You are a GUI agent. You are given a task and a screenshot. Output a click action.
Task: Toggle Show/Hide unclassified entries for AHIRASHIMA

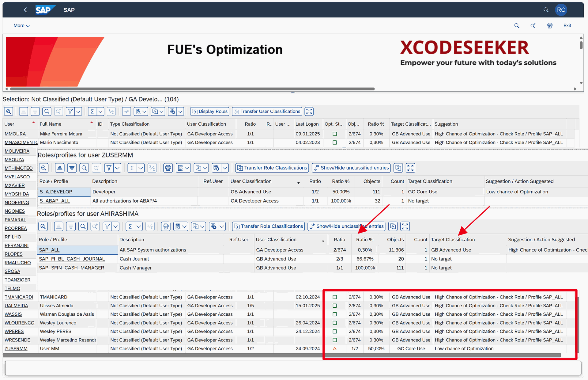346,226
